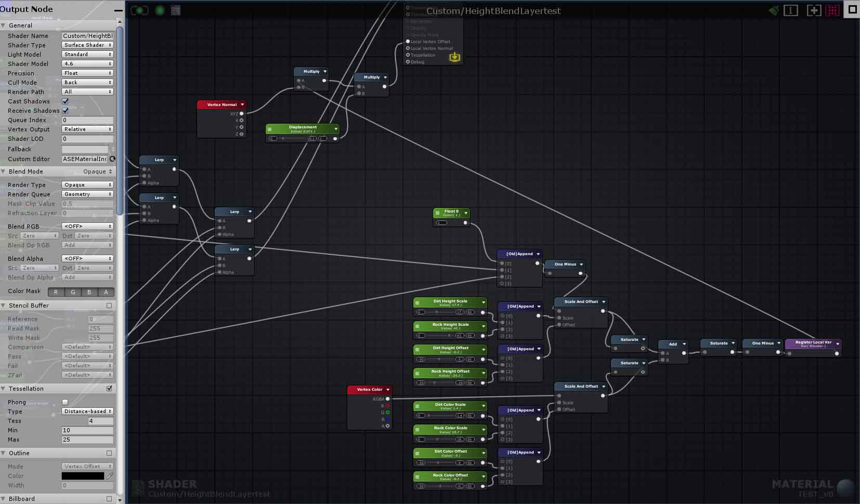Open the Vertex Output Relative dropdown
The width and height of the screenshot is (860, 504).
pos(87,129)
